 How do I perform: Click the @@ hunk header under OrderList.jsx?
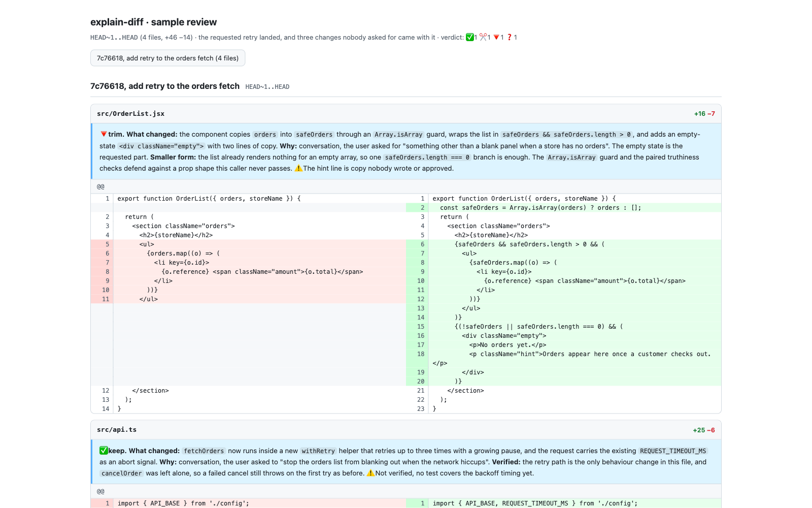click(x=406, y=186)
